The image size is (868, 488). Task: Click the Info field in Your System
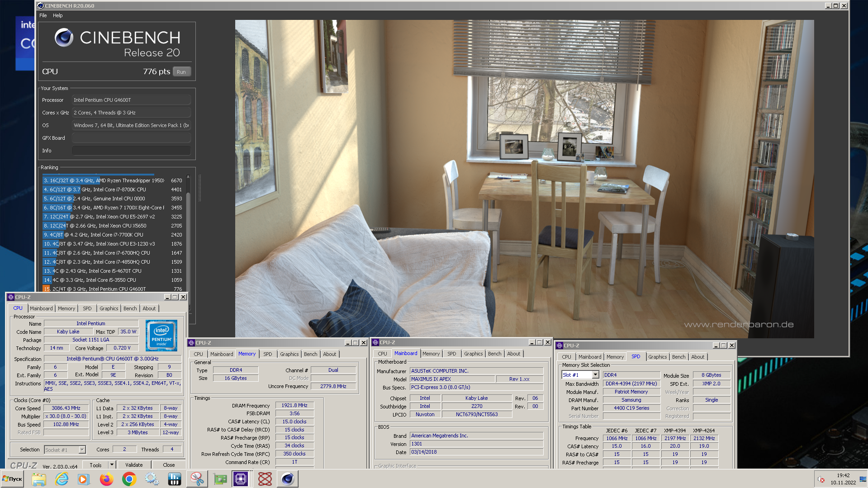point(131,151)
